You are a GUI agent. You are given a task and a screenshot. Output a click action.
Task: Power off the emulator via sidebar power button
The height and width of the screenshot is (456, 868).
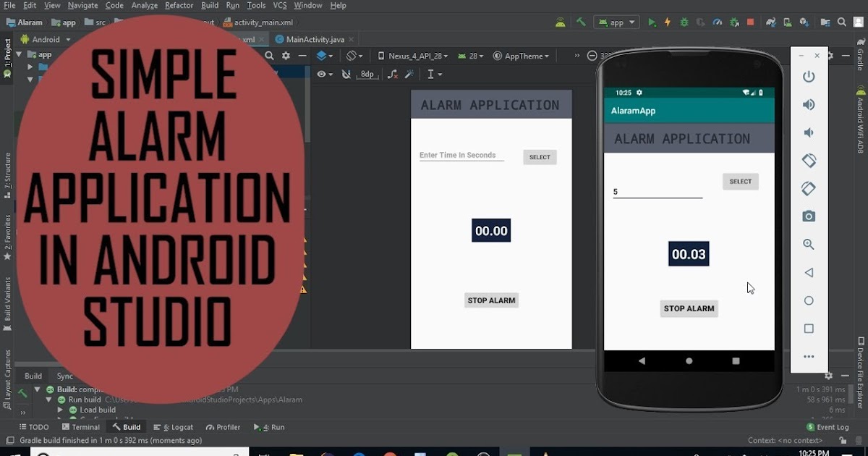coord(809,77)
